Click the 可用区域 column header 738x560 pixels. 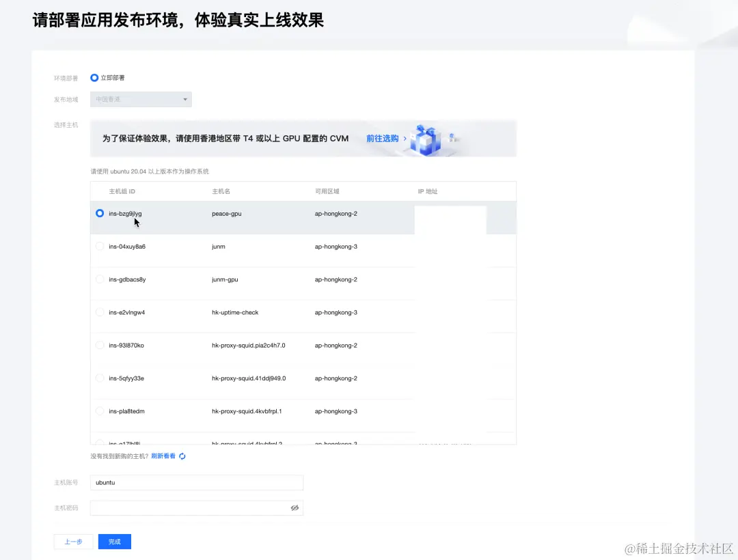pyautogui.click(x=327, y=191)
